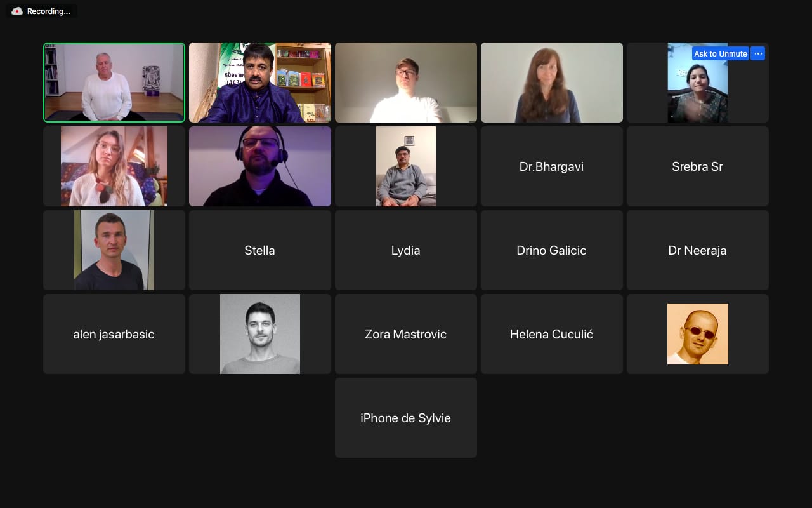Select the Helena Cuculić participant tile
Image resolution: width=812 pixels, height=508 pixels.
(552, 334)
